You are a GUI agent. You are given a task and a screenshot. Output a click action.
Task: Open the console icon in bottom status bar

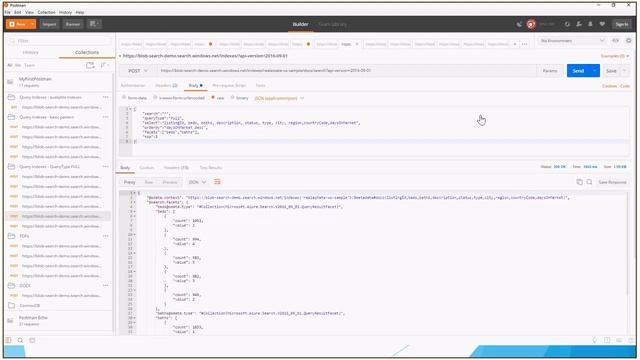coord(32,340)
